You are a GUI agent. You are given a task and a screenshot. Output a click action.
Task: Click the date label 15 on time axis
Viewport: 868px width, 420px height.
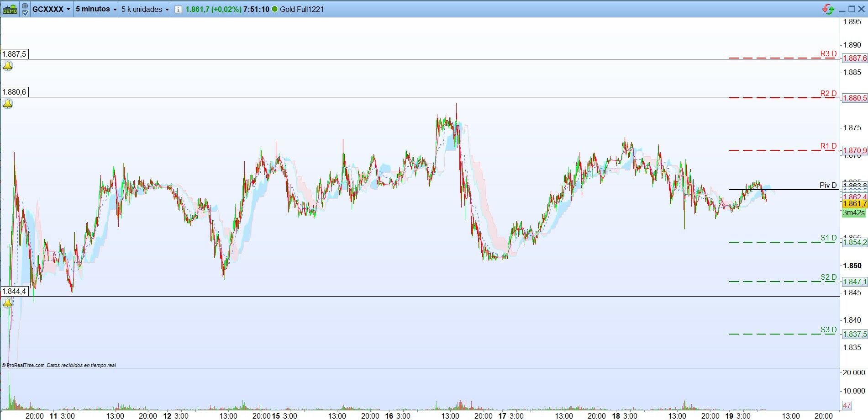tap(276, 416)
